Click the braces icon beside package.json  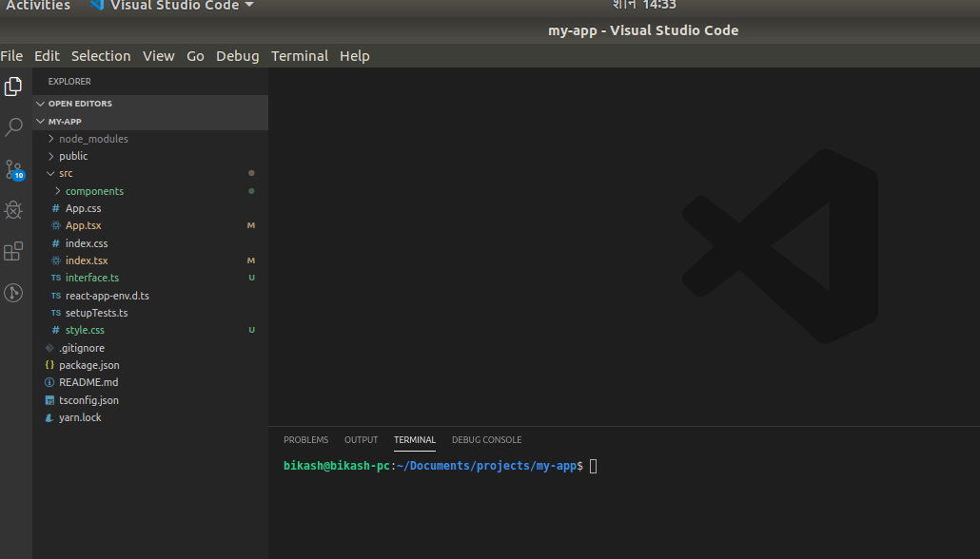coord(49,365)
